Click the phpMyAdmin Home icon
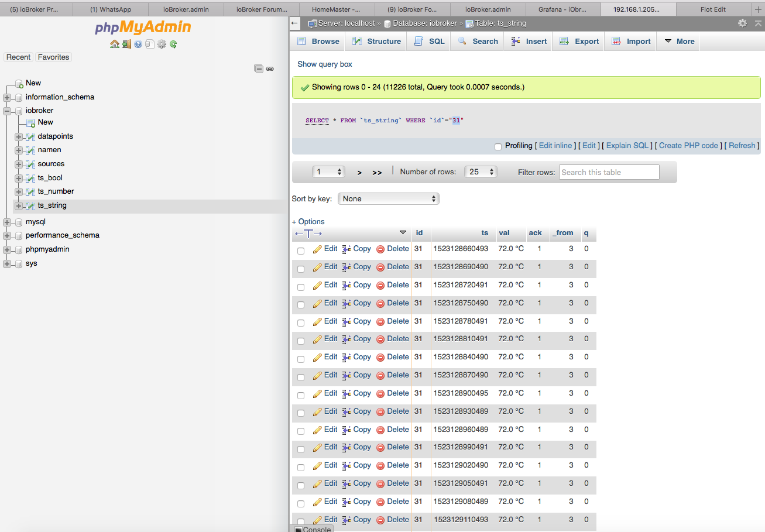 (115, 44)
